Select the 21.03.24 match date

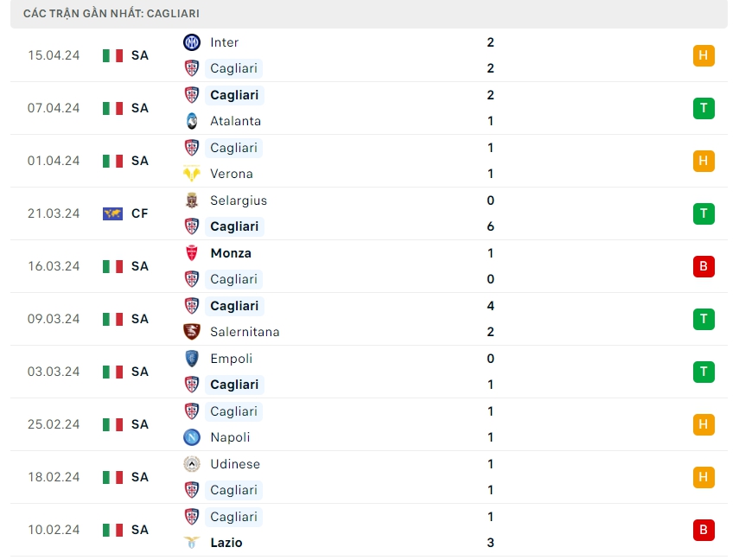click(x=54, y=213)
